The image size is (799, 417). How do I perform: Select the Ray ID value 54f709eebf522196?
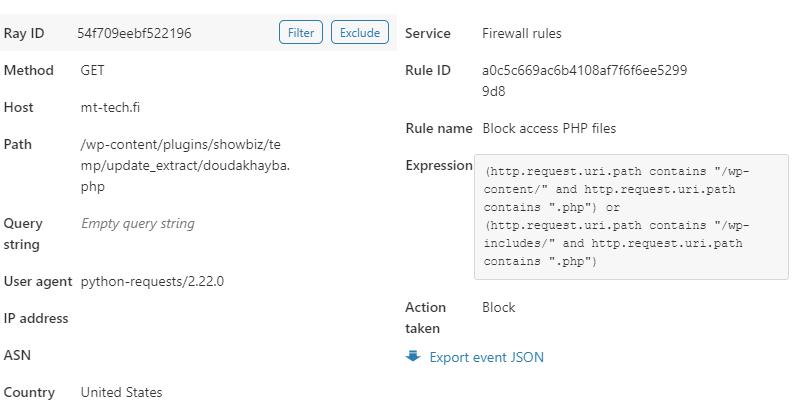134,33
